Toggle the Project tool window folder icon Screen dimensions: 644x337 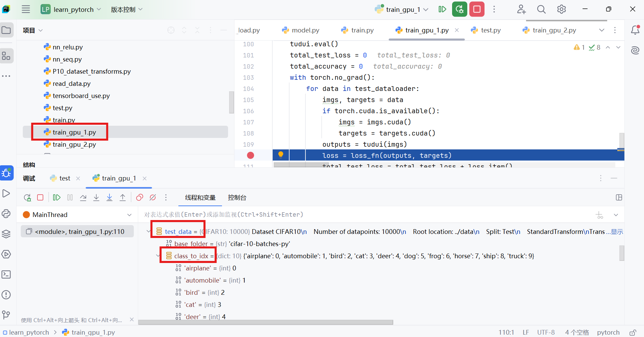[x=6, y=30]
